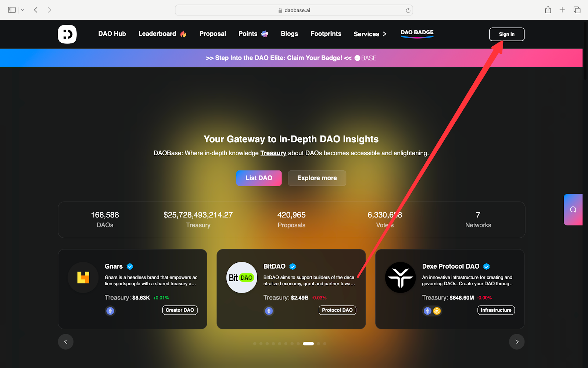This screenshot has width=588, height=368.
Task: Open the Points menu item
Action: point(253,34)
